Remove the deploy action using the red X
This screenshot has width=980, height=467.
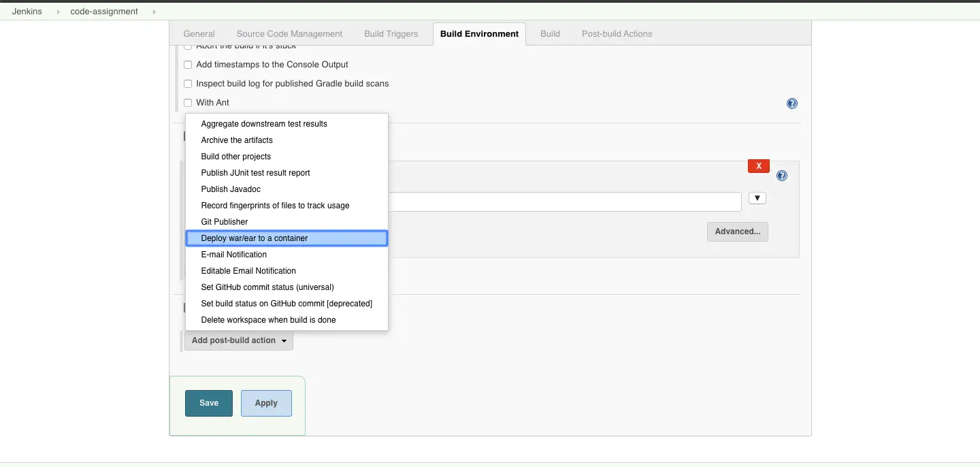pos(758,165)
